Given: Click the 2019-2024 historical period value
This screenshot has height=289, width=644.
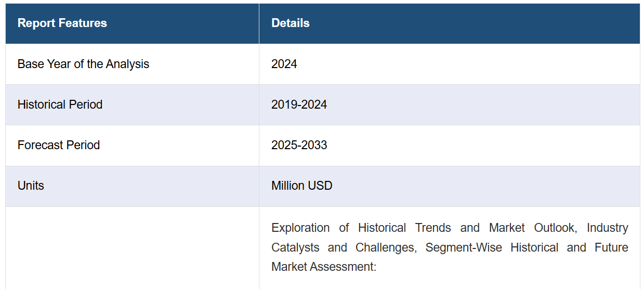Looking at the screenshot, I should [299, 104].
